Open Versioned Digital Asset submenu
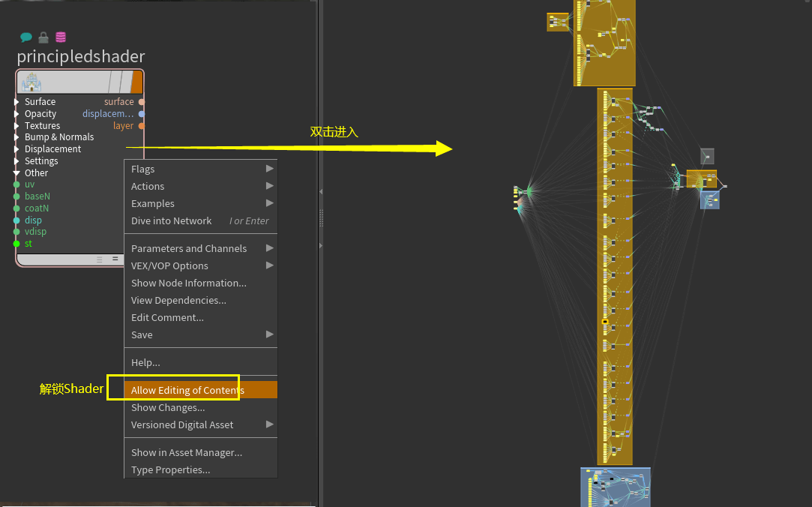 tap(201, 424)
